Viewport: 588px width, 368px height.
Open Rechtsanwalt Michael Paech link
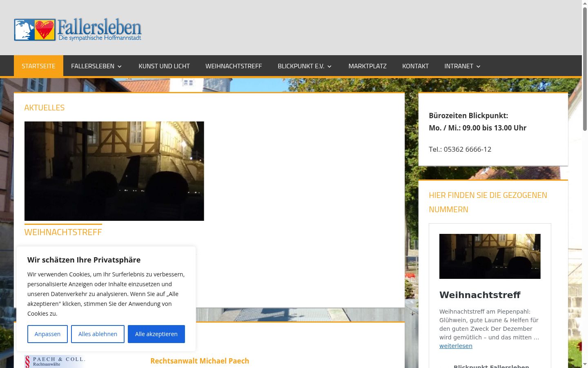click(200, 361)
